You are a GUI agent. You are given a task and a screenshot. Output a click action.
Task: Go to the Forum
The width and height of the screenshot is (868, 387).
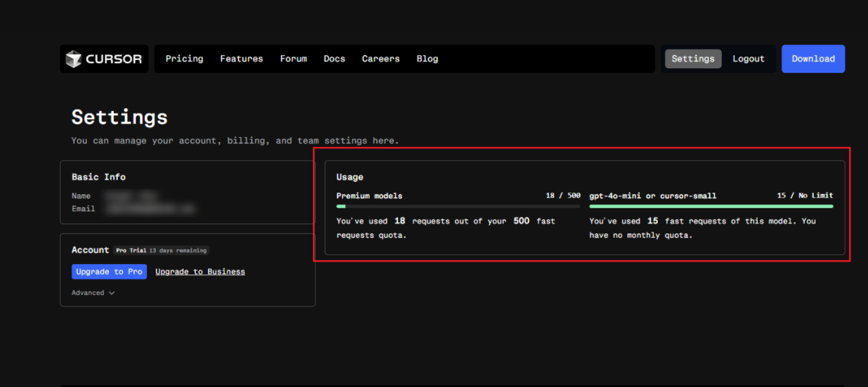[x=293, y=59]
